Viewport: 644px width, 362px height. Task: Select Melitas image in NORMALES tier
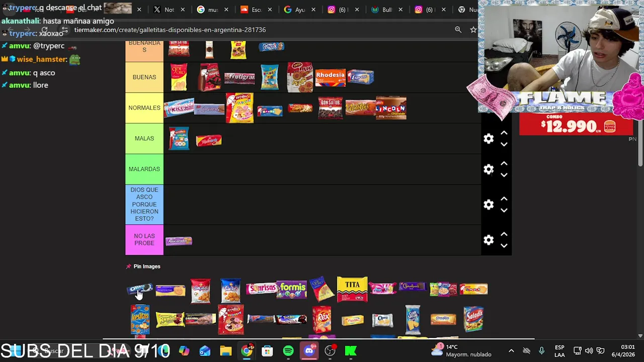tap(360, 108)
